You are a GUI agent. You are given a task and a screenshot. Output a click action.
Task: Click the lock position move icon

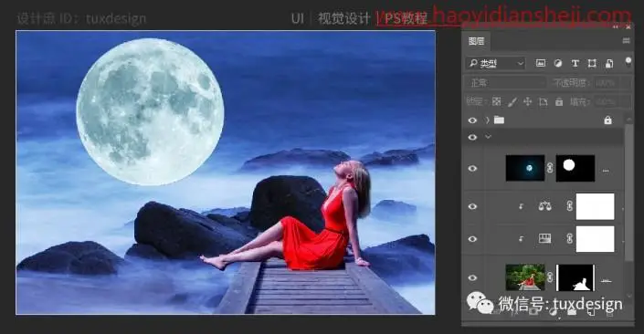point(528,101)
